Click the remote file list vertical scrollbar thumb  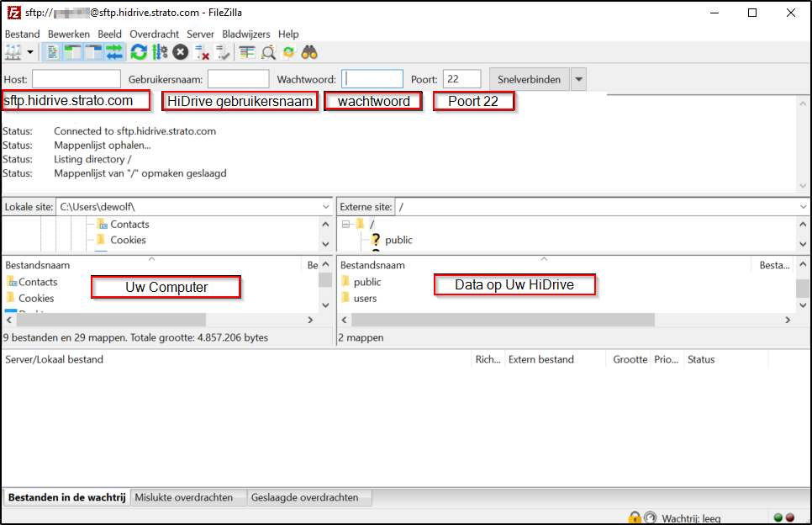[x=803, y=288]
